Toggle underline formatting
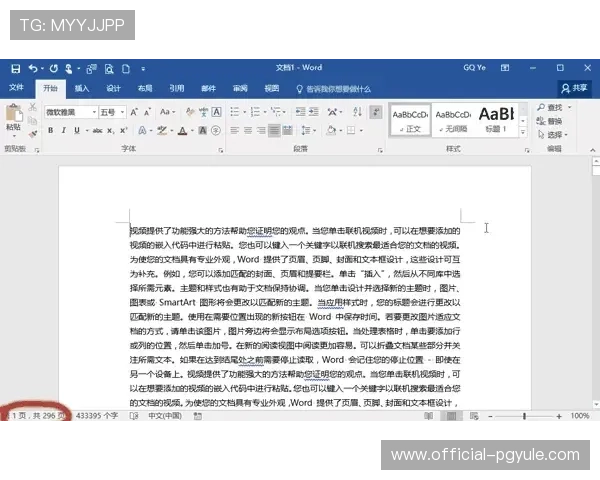Image resolution: width=600 pixels, height=480 pixels. tap(77, 131)
